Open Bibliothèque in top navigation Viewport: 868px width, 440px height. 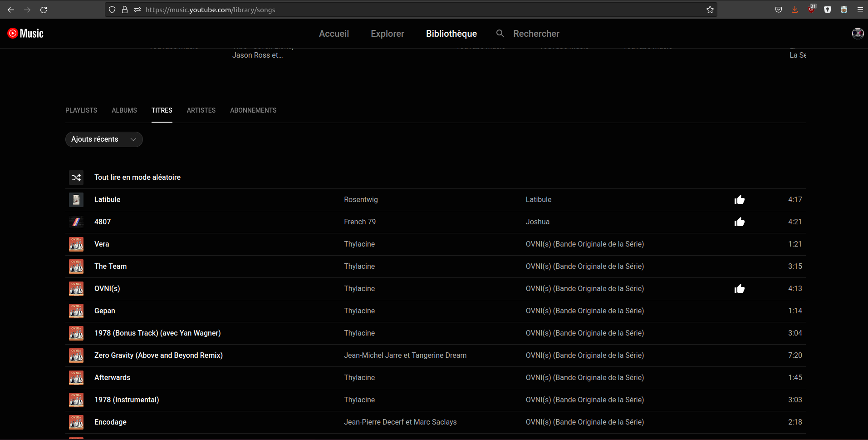(x=451, y=34)
